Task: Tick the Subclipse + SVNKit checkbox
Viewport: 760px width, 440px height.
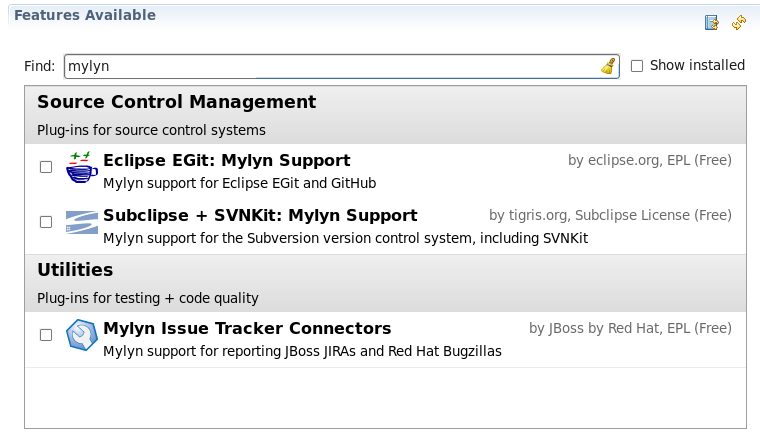Action: tap(46, 222)
